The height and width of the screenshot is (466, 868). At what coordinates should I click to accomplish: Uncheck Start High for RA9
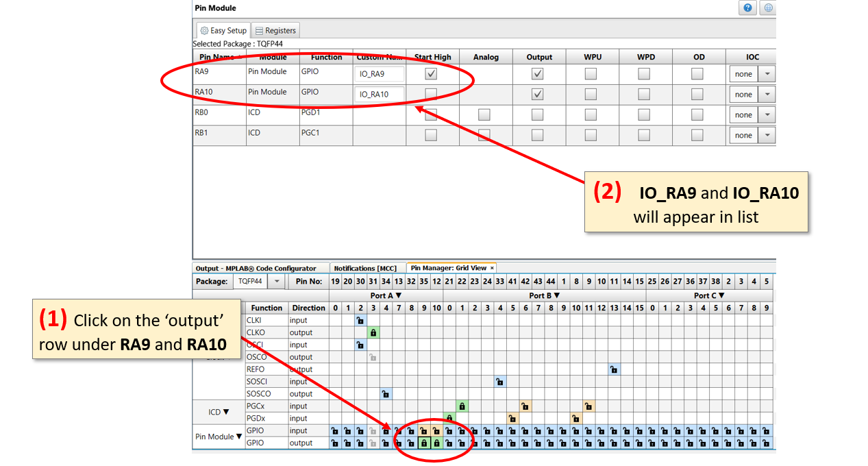(431, 74)
